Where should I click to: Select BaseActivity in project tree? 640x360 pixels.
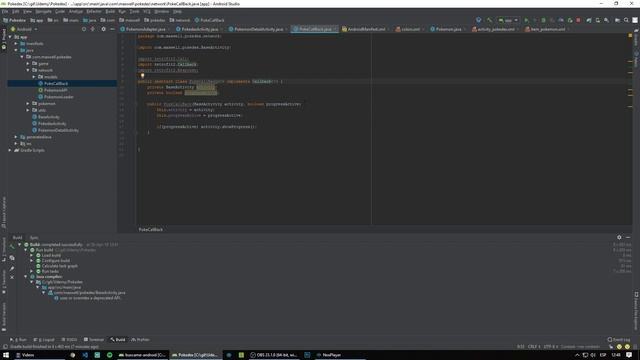pos(49,117)
